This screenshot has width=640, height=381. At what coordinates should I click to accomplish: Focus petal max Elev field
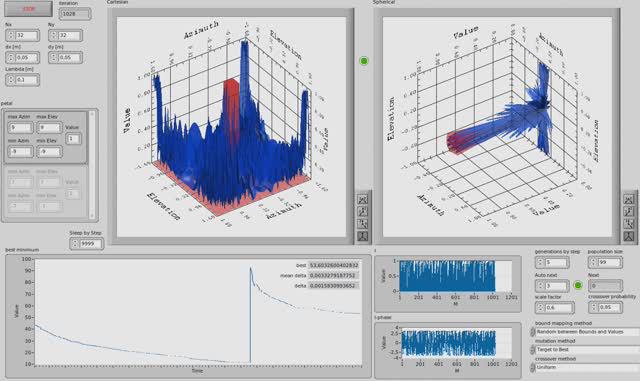click(49, 128)
